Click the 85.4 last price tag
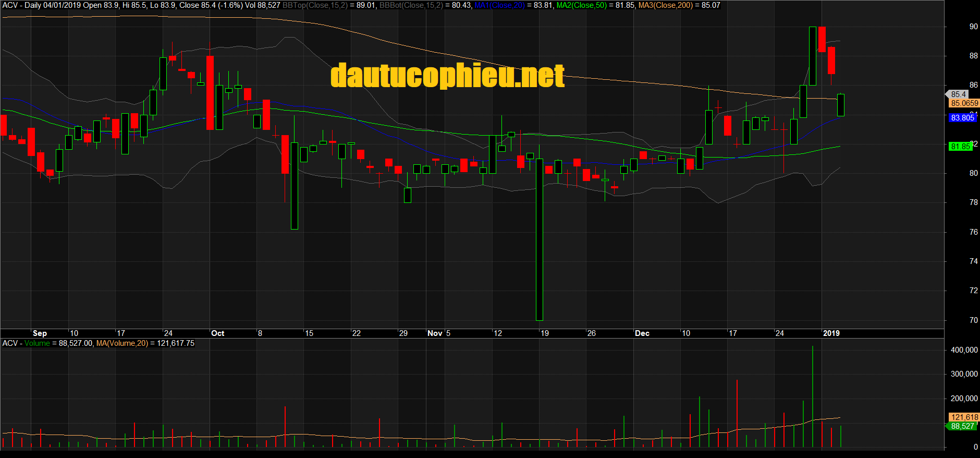This screenshot has width=980, height=458. click(x=958, y=94)
